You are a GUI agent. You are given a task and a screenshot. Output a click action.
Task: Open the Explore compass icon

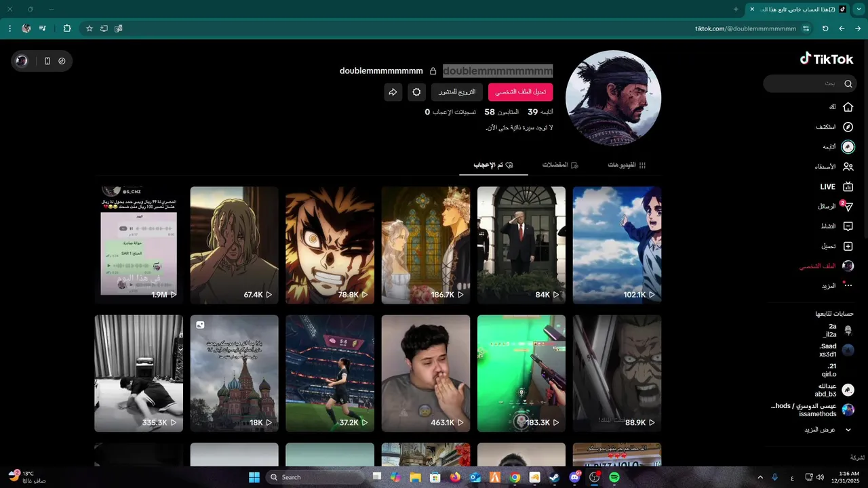(x=848, y=127)
